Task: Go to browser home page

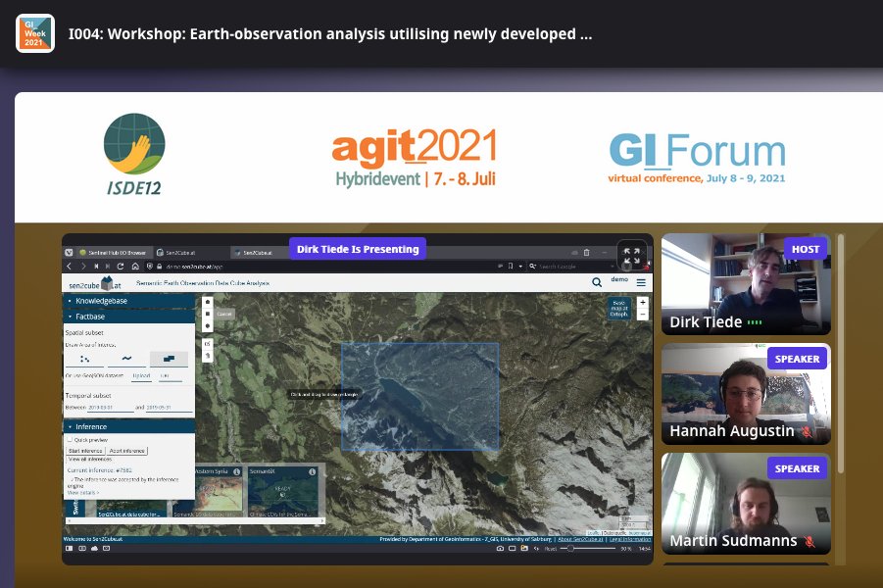Action: point(135,267)
